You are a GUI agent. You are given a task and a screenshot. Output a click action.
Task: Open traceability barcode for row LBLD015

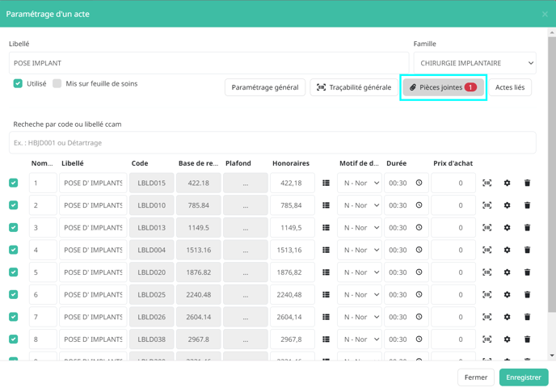tap(486, 183)
